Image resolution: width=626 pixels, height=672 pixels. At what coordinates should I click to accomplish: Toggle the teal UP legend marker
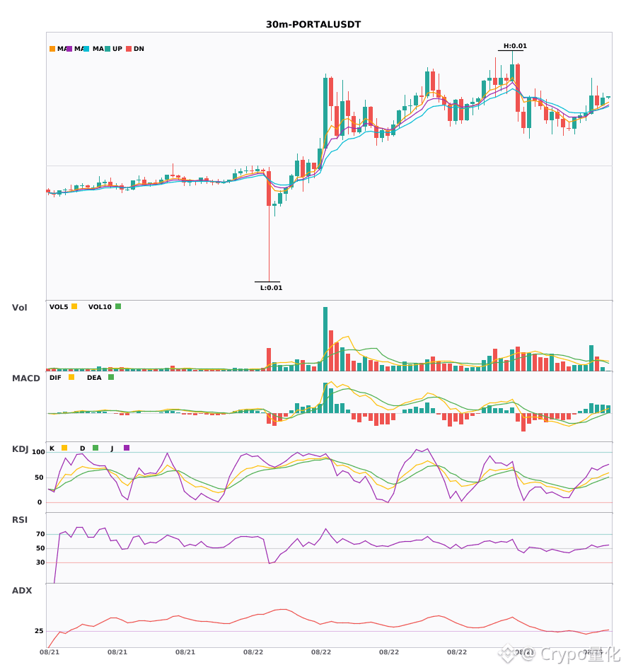(108, 49)
